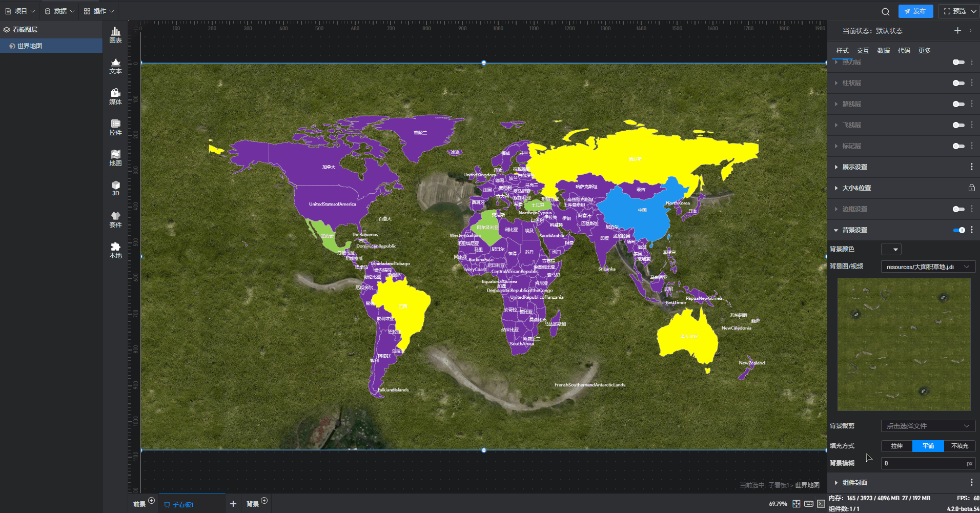Click the 背景模糊 pixel input field
The image size is (980, 513).
click(923, 463)
